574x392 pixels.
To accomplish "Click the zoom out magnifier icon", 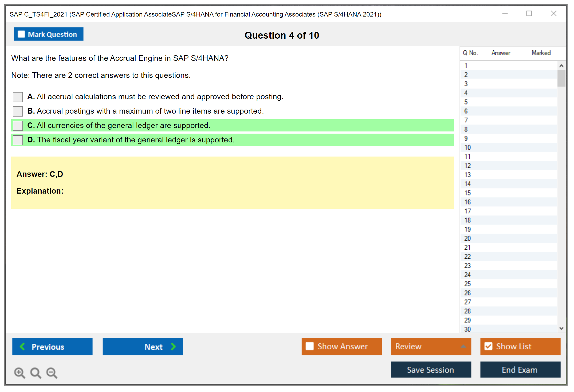I will [x=52, y=373].
